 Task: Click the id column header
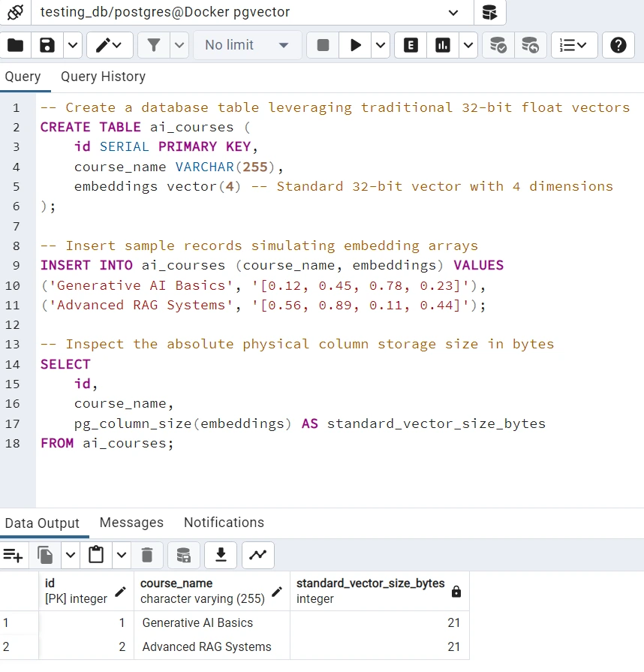86,591
